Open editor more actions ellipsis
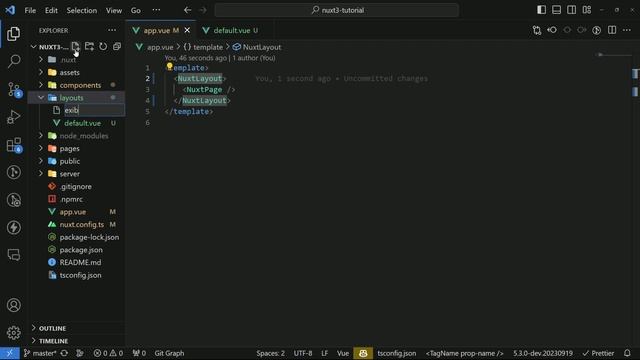640x360 pixels. [x=627, y=30]
